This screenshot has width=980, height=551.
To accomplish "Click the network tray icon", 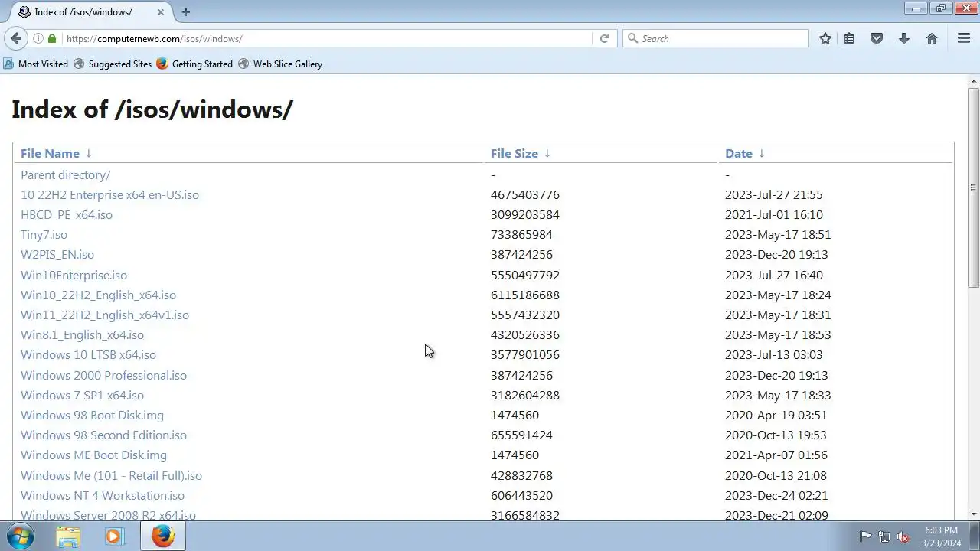I will click(x=884, y=536).
